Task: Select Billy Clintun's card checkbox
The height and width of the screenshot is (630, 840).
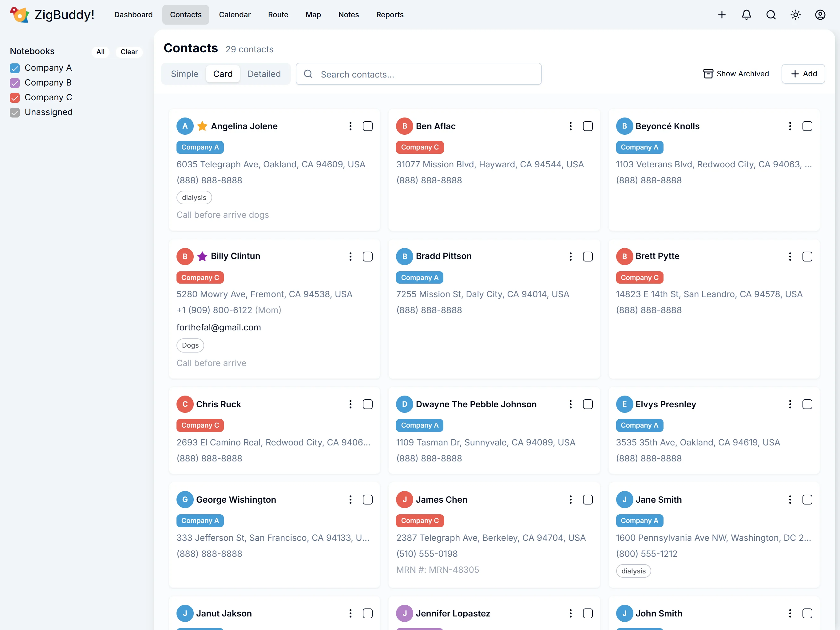Action: coord(368,257)
